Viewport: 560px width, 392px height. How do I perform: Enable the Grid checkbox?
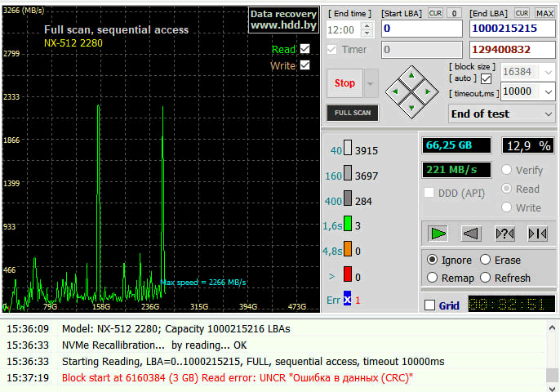click(x=430, y=305)
